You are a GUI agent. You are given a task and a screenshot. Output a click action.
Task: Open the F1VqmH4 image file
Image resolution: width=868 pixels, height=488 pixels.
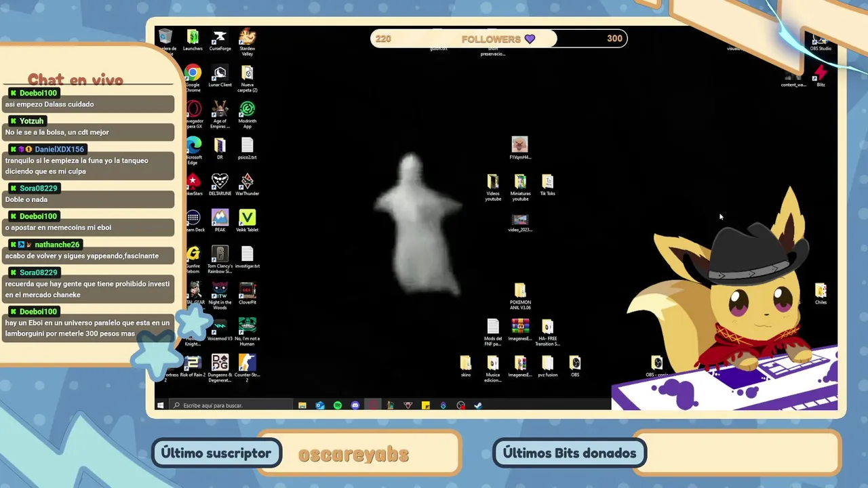coord(520,148)
